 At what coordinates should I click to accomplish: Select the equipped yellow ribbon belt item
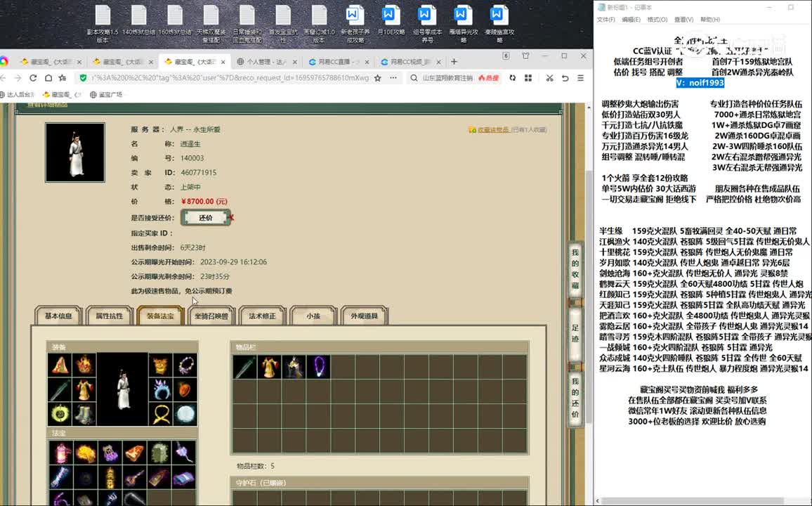[161, 414]
